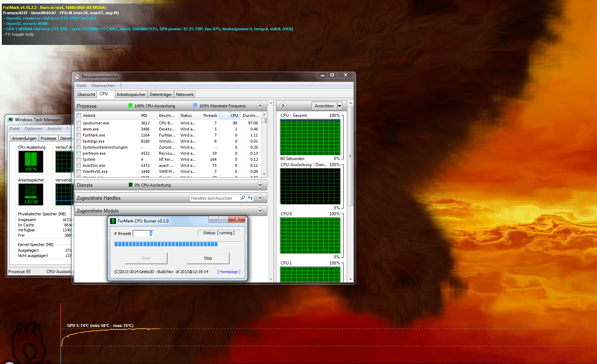The height and width of the screenshot is (364, 597).
Task: Check the Systemunterbrechungen checkbox
Action: tap(79, 147)
